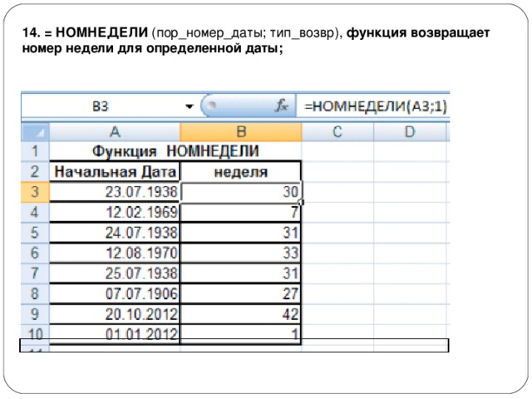Click empty cell C1
This screenshot has width=532, height=399.
pyautogui.click(x=337, y=151)
